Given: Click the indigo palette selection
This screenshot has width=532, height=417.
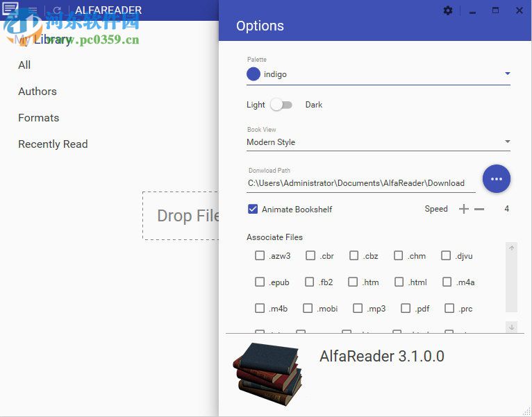Looking at the screenshot, I should coord(275,74).
